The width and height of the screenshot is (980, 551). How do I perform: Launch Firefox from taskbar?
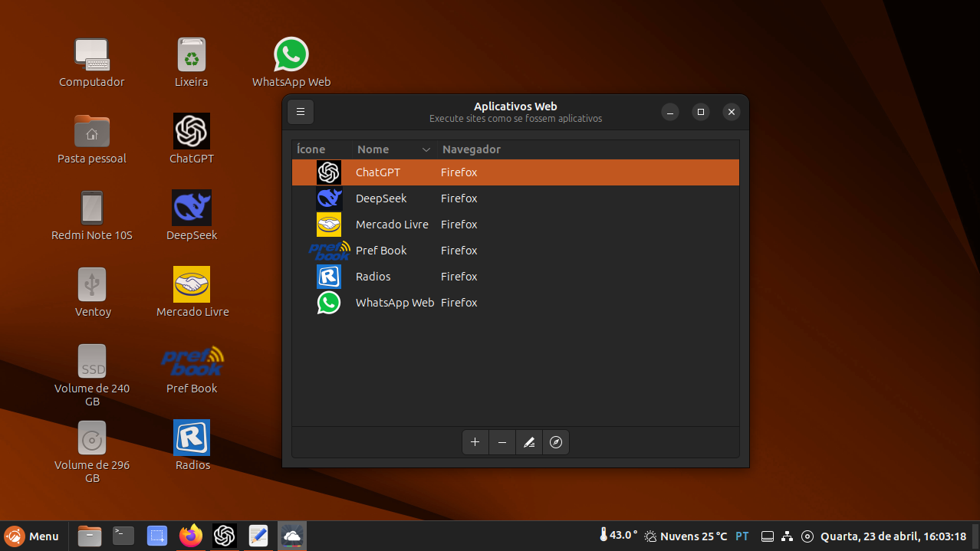coord(191,536)
